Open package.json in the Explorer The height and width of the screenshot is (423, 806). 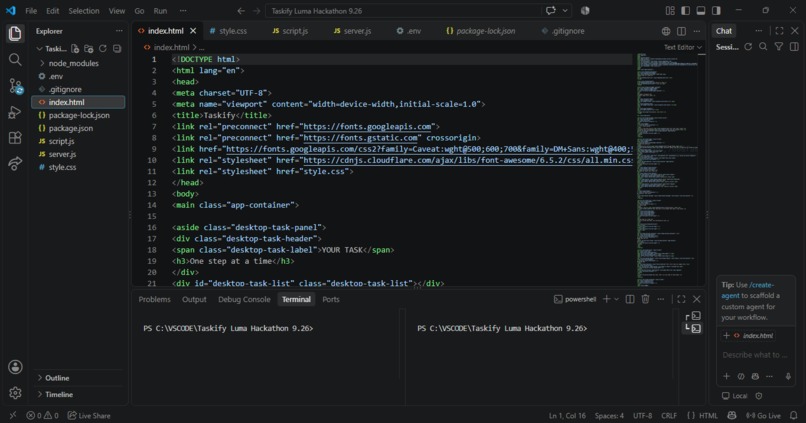(x=71, y=128)
